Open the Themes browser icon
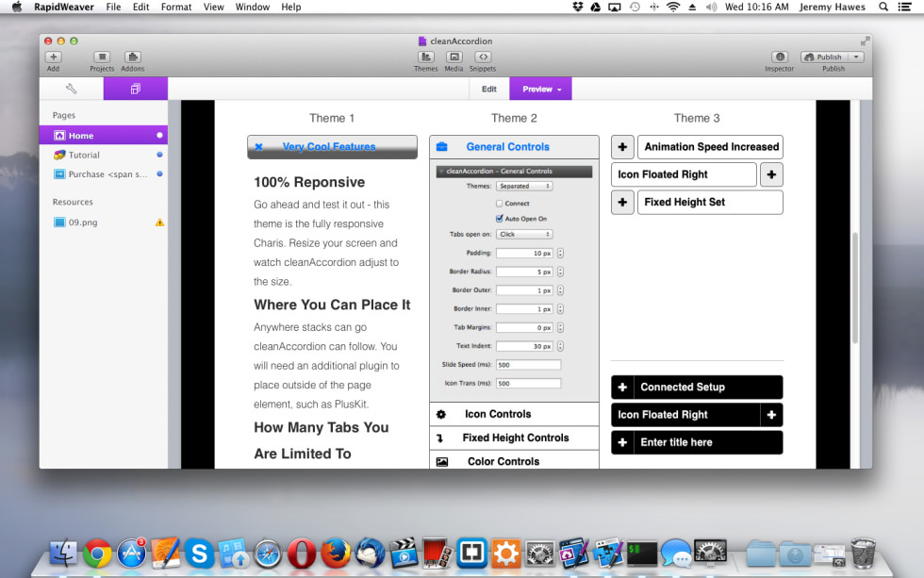924x578 pixels. 425,58
